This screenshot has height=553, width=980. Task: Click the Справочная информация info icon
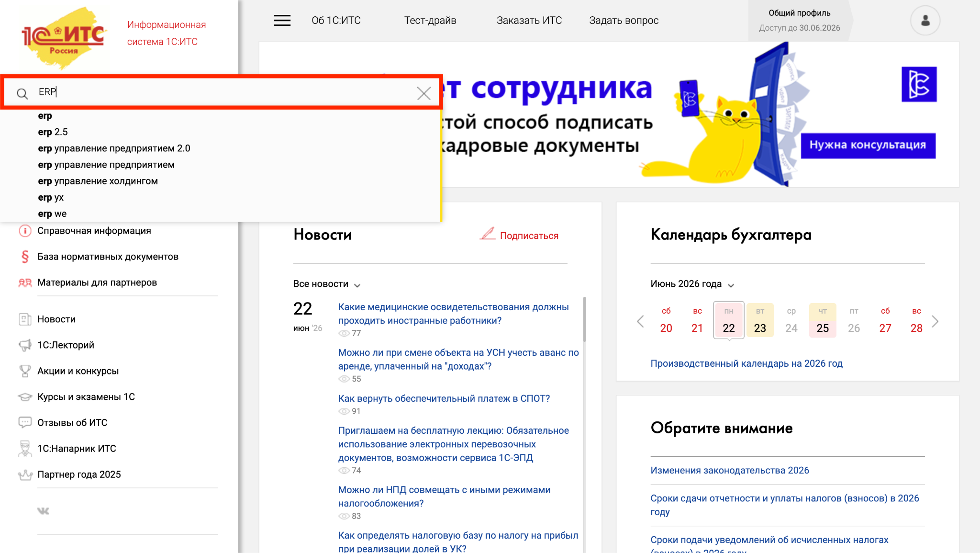pos(25,231)
